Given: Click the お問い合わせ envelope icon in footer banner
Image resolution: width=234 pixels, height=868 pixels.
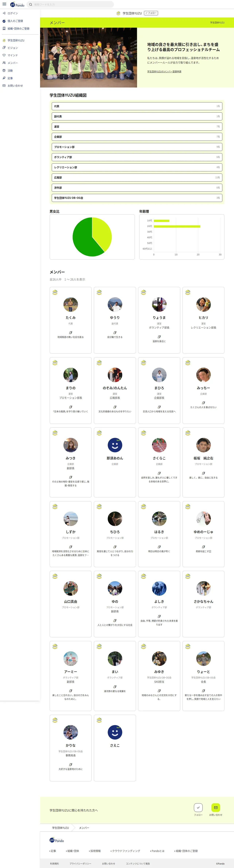Looking at the screenshot, I should (215, 807).
